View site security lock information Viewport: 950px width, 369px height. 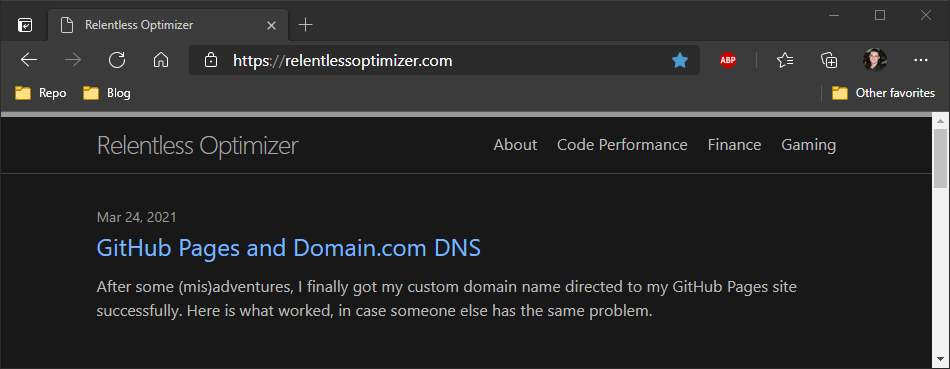point(210,60)
